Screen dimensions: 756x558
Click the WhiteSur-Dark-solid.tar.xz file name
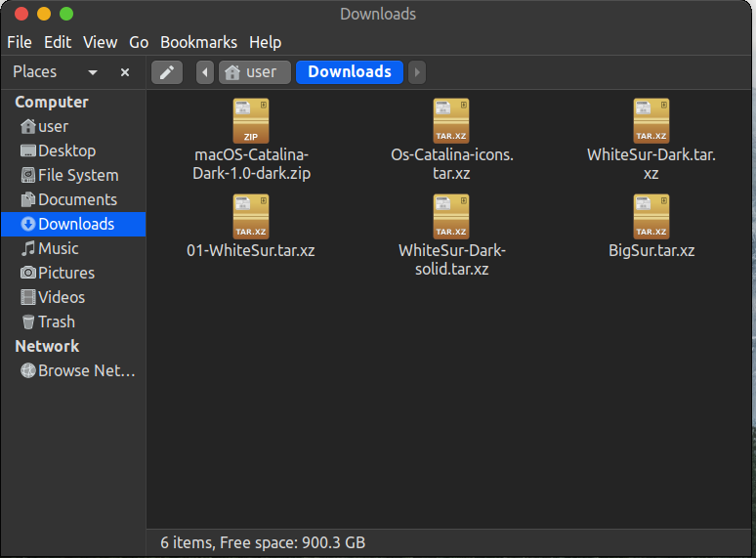pyautogui.click(x=452, y=260)
